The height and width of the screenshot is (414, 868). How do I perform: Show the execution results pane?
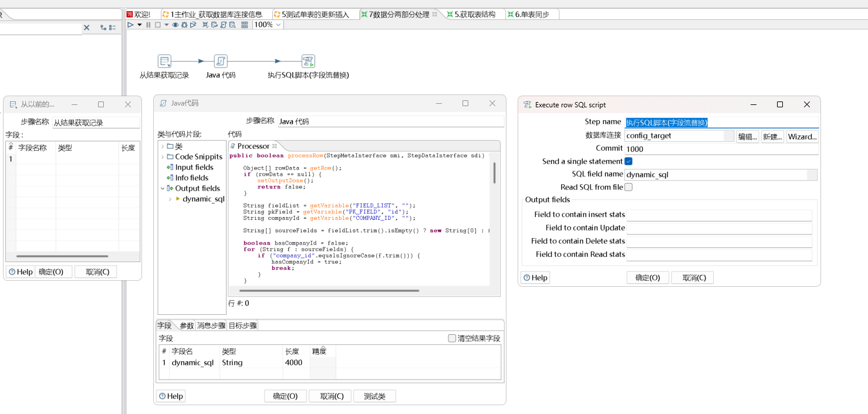pos(245,25)
